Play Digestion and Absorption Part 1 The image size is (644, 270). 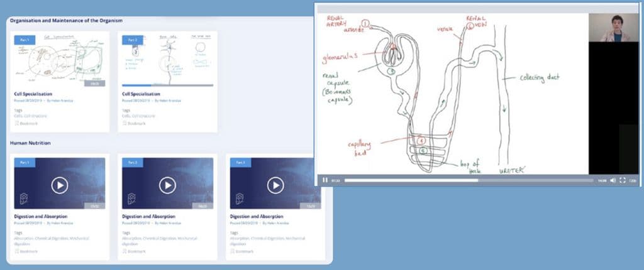click(x=59, y=185)
